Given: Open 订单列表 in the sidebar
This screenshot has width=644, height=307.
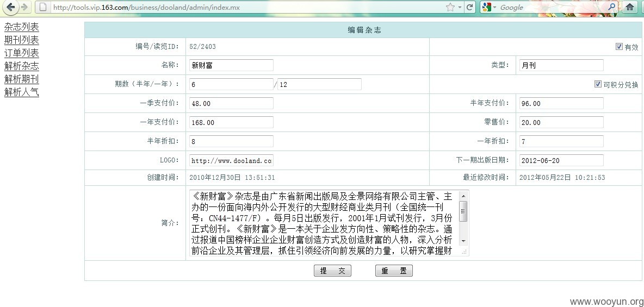Looking at the screenshot, I should pyautogui.click(x=22, y=53).
